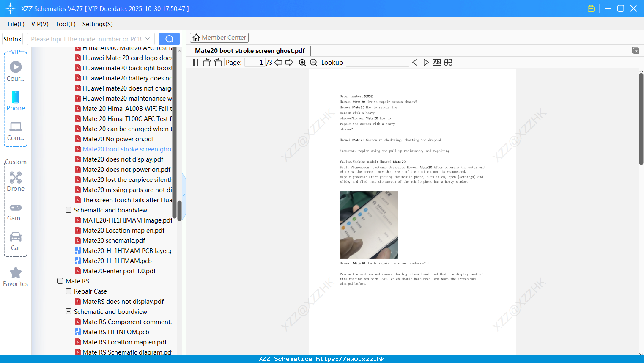Find previous lookup result triangle
The height and width of the screenshot is (363, 644).
tap(415, 62)
